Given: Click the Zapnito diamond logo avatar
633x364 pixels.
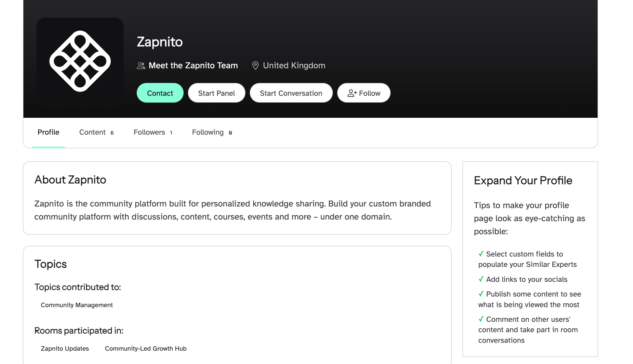Looking at the screenshot, I should click(x=80, y=61).
